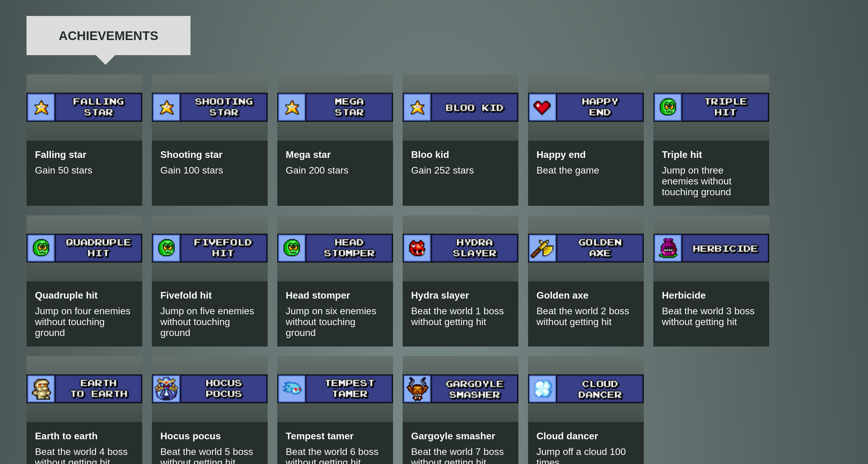Click the 'Jump on four enemies' description

tap(83, 322)
